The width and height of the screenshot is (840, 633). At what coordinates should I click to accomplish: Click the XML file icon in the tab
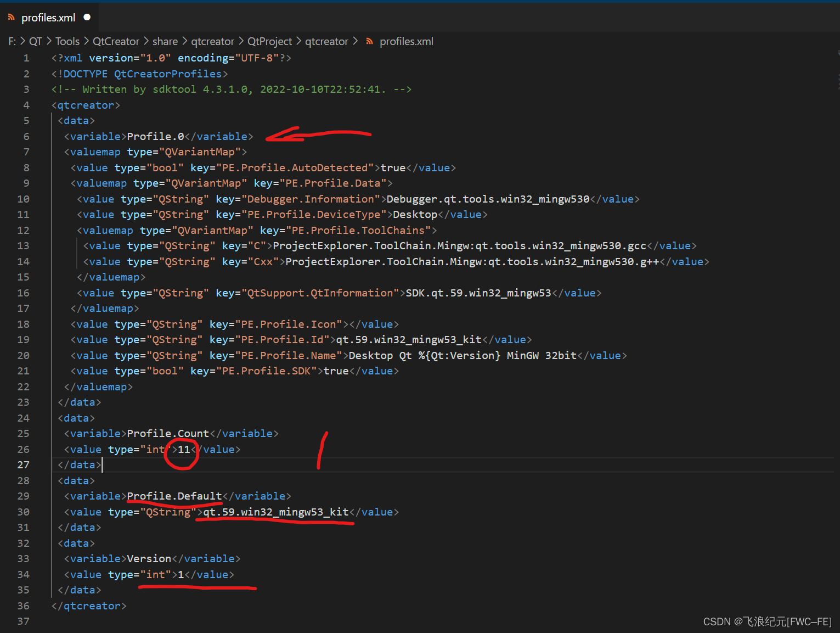(x=11, y=18)
